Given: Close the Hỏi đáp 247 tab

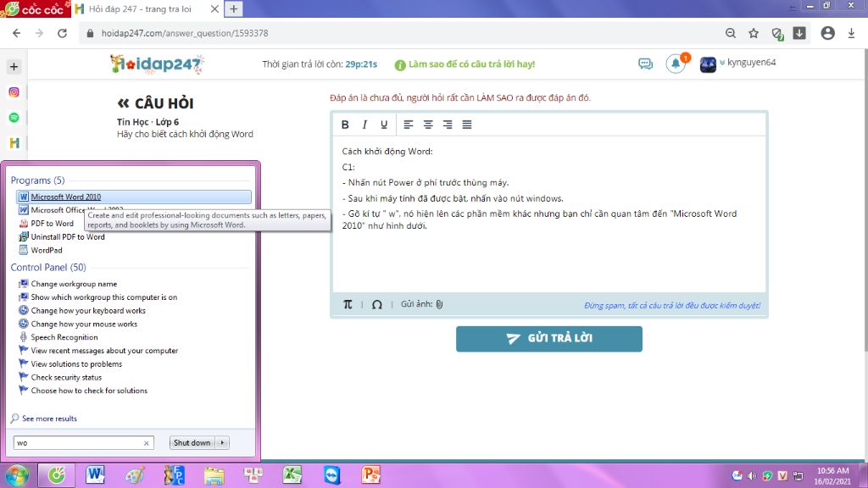Looking at the screenshot, I should 214,8.
